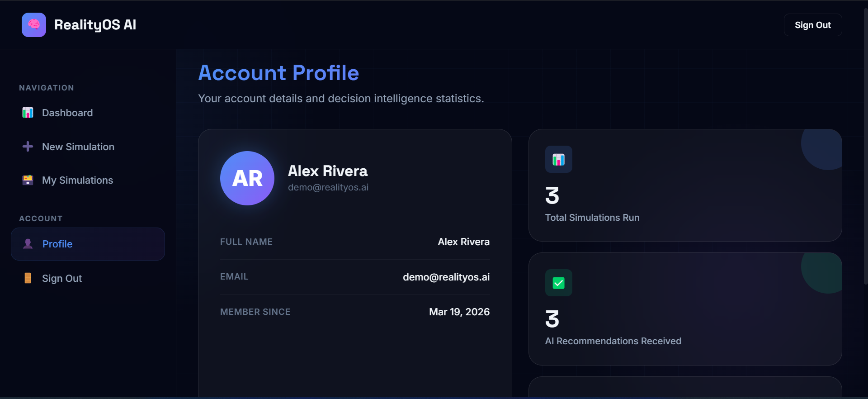Select Profile in the account section

coord(88,244)
